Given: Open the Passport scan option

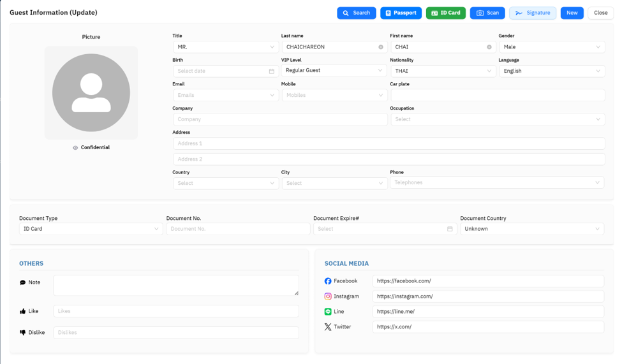Looking at the screenshot, I should click(401, 13).
